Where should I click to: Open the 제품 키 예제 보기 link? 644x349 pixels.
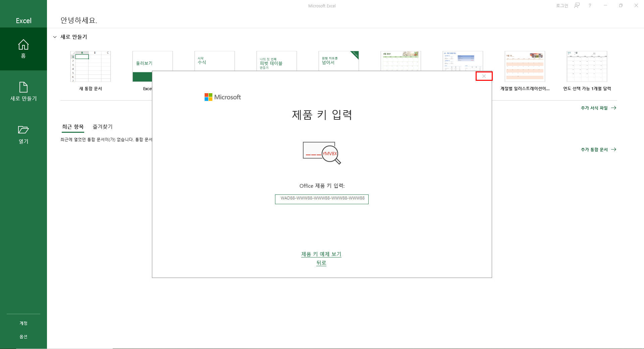point(321,254)
